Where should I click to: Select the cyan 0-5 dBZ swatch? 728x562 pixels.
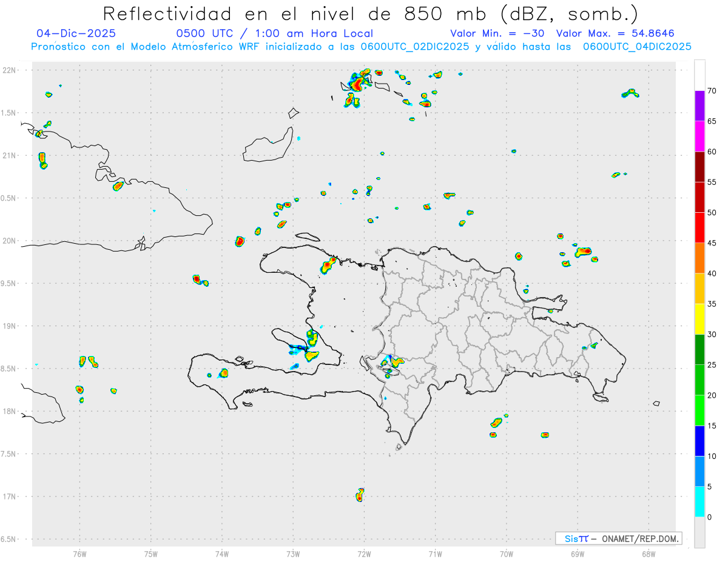tap(699, 501)
